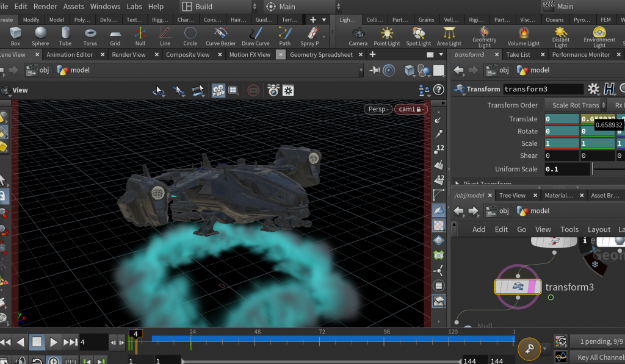
Task: Click the 1 pending, 9/9 status button
Action: coord(598,341)
